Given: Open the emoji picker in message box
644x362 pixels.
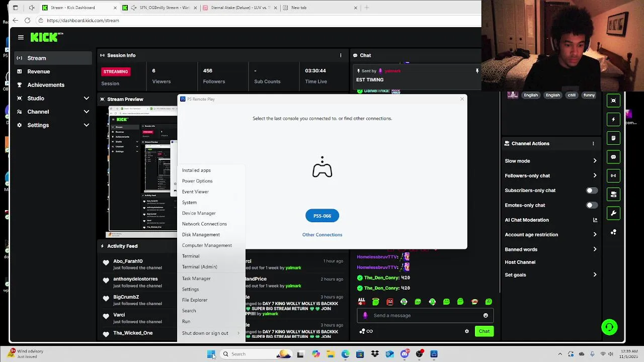Looking at the screenshot, I should tap(486, 315).
